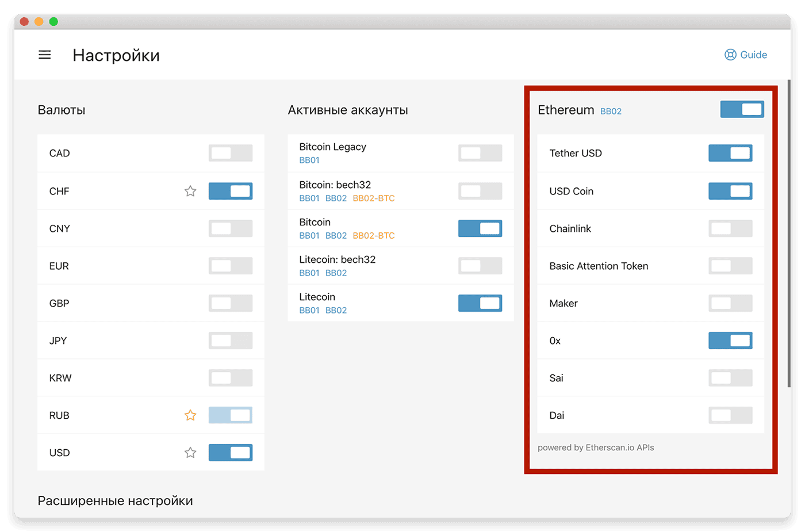Disable the CHF currency toggle

231,191
